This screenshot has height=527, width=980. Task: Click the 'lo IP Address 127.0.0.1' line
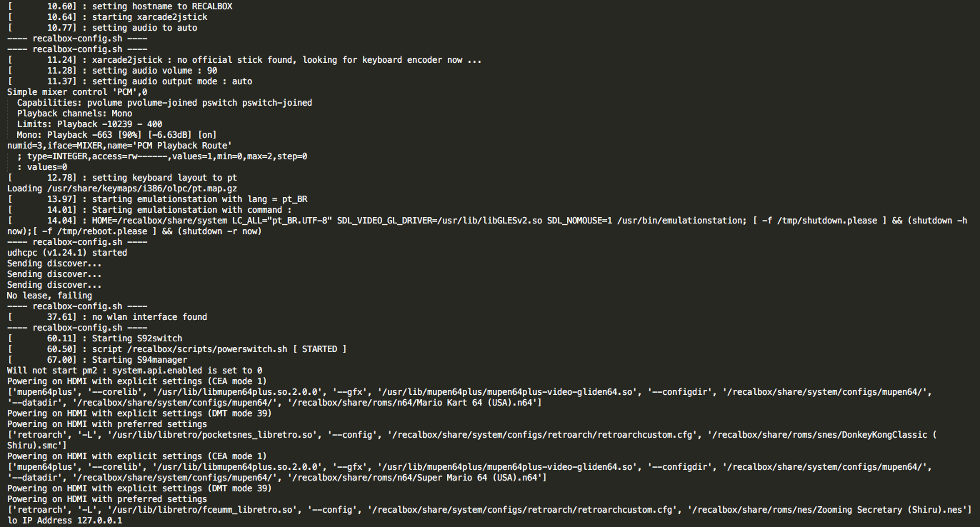(64, 521)
